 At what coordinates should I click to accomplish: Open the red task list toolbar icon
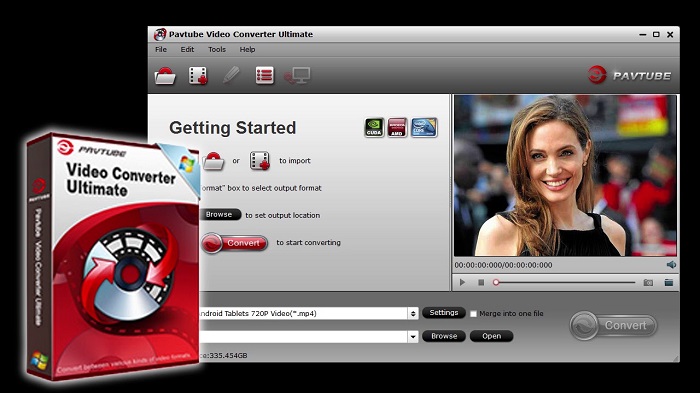click(264, 75)
